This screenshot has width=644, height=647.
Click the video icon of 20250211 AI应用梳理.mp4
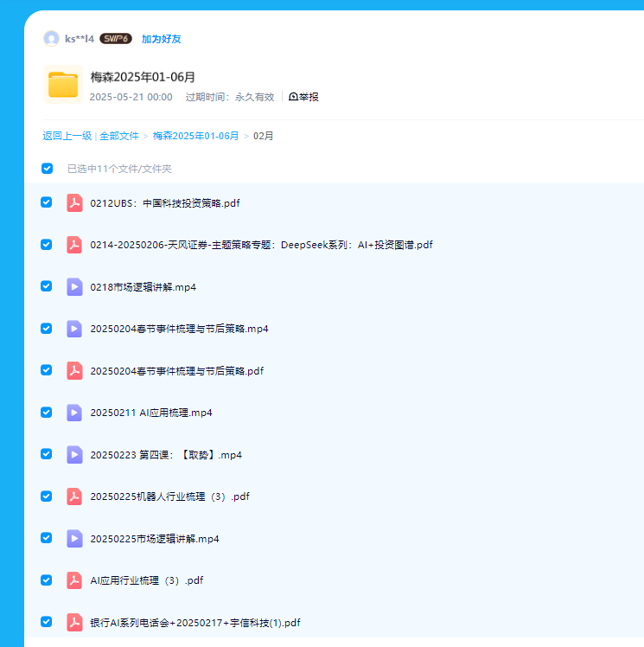click(x=74, y=413)
